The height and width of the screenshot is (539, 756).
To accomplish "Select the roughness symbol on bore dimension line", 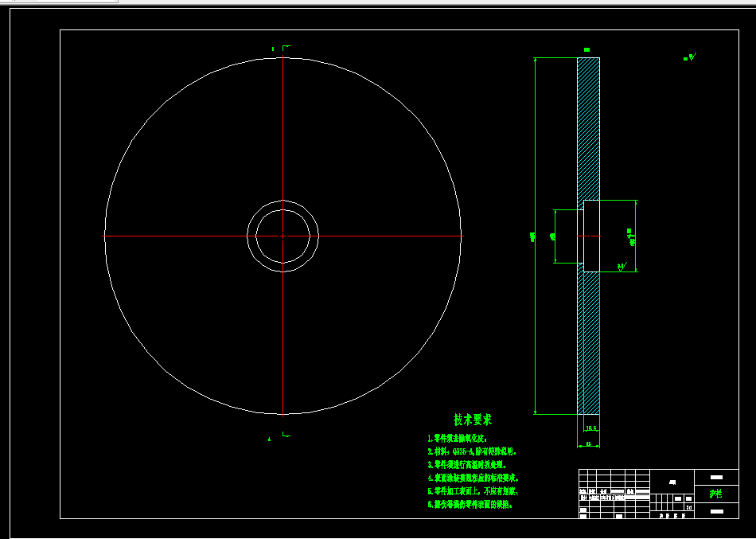I will pyautogui.click(x=622, y=266).
